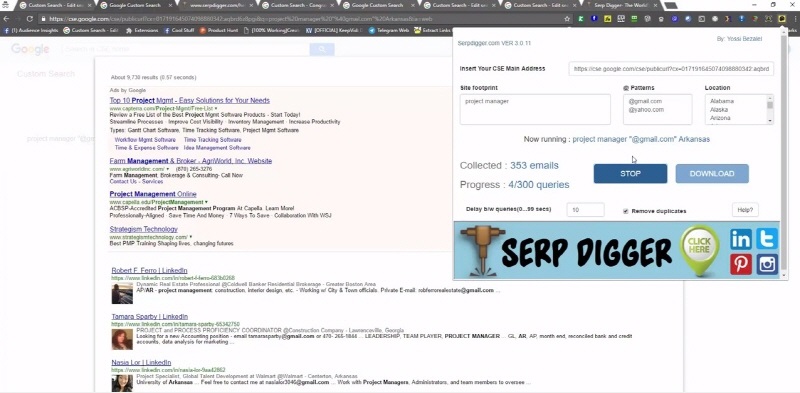Image resolution: width=800 pixels, height=393 pixels.
Task: Toggle the Remove duplicates checkbox
Action: point(626,211)
